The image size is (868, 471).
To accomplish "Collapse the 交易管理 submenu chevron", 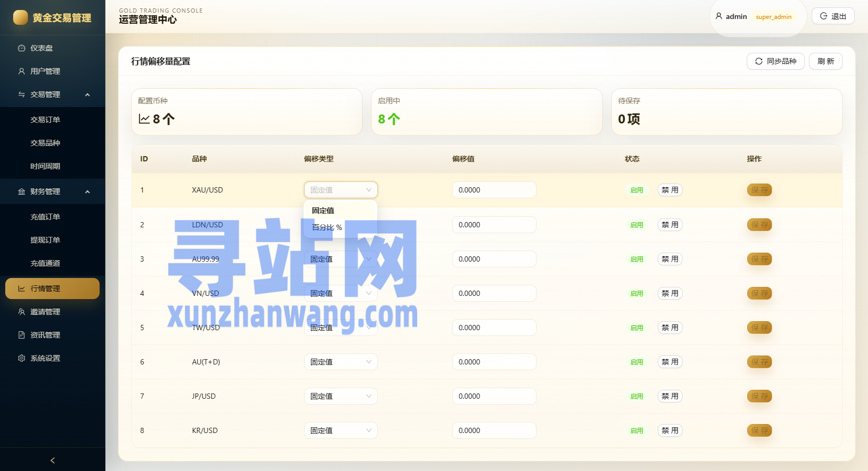I will point(87,94).
